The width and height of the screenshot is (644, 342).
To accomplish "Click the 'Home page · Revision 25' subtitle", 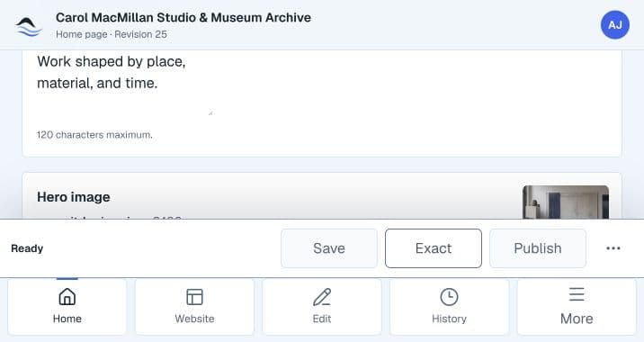I will [x=112, y=34].
